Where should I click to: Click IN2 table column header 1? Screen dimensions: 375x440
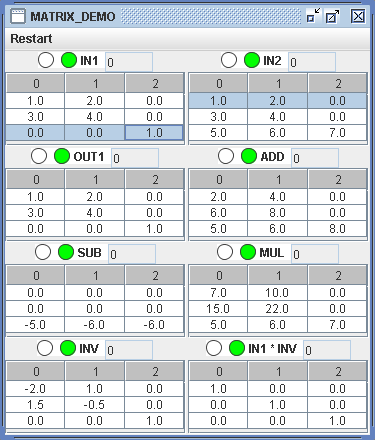pos(278,83)
